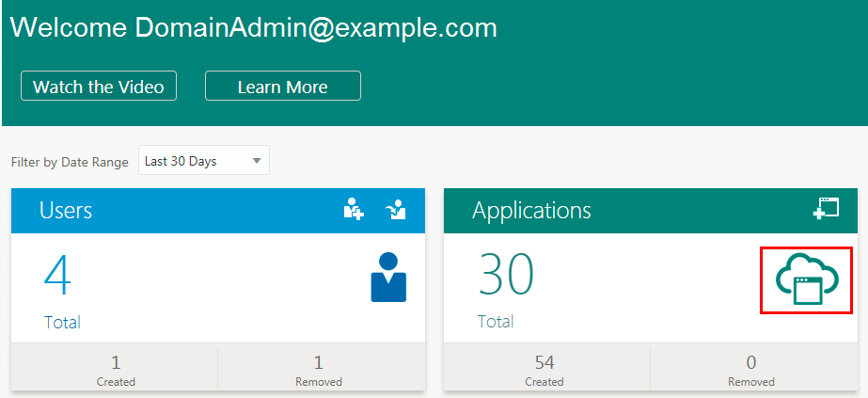
Task: Open the cloud applications icon
Action: 806,280
